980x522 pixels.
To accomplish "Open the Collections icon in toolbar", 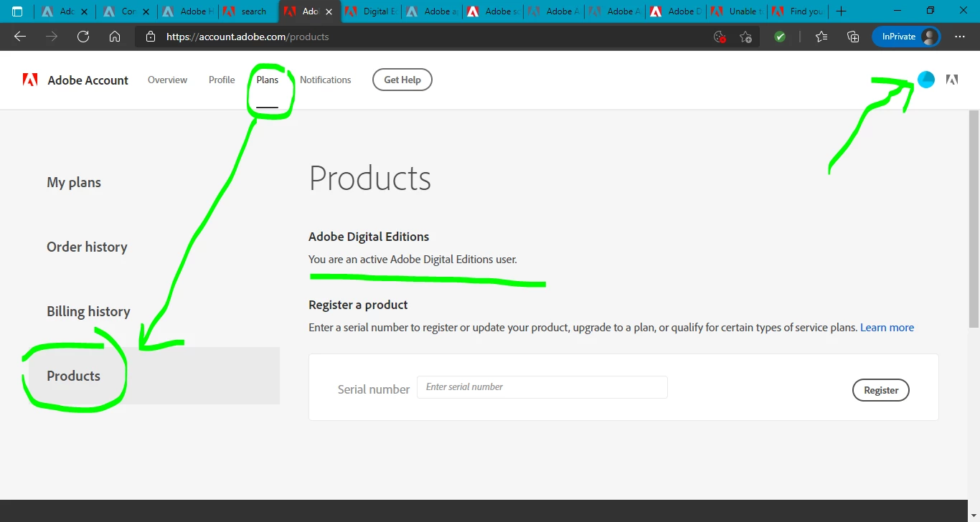I will (x=853, y=37).
